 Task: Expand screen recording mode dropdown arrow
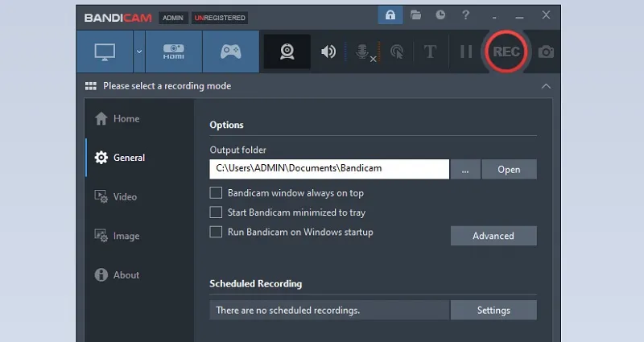point(139,52)
